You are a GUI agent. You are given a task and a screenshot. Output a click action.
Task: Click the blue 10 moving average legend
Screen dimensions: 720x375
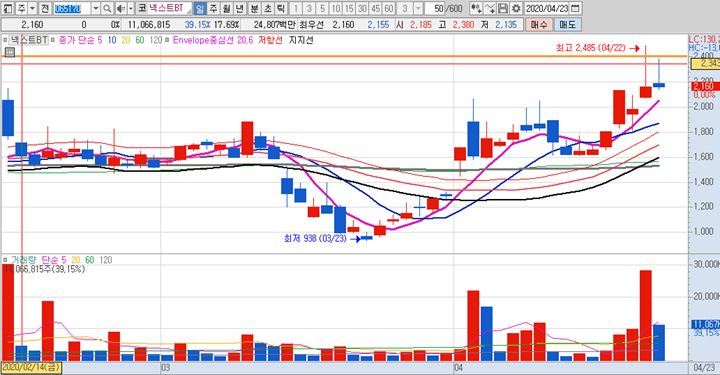(x=112, y=40)
